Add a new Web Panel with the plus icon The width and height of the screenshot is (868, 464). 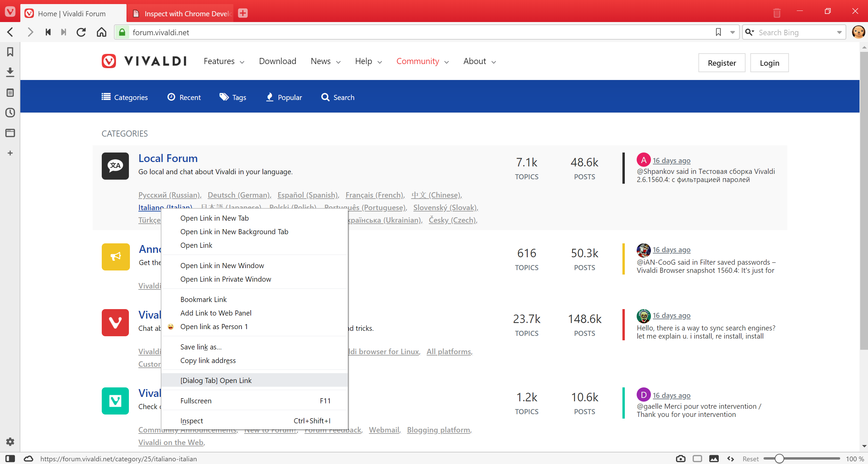[10, 153]
